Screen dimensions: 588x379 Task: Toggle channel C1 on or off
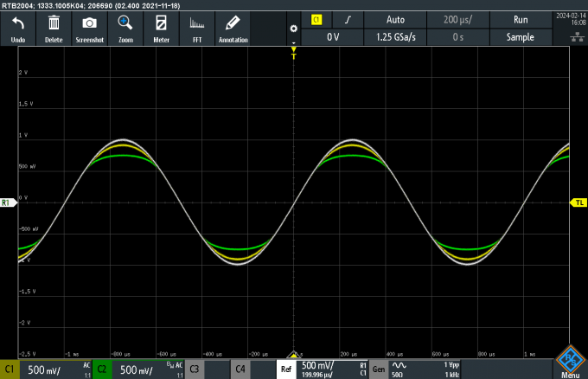tap(11, 369)
